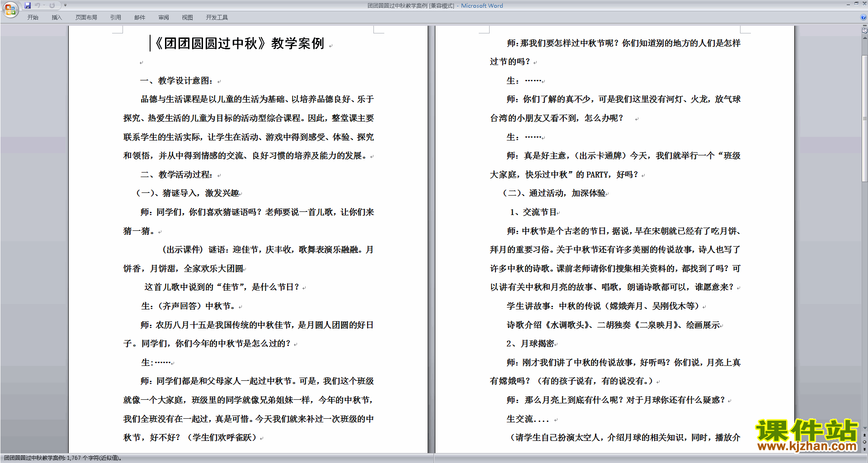
Task: Click the vertical scrollbar down arrow
Action: 864,428
